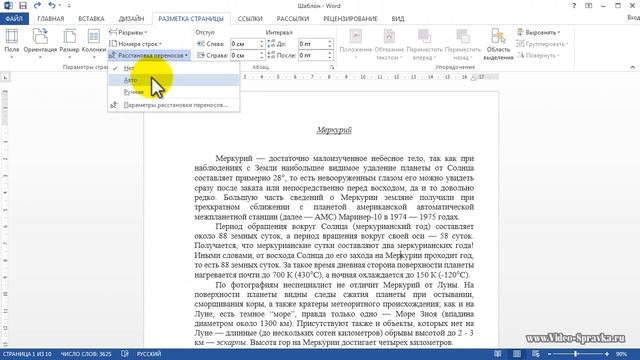Switch to the ВИД tab

coord(398,19)
